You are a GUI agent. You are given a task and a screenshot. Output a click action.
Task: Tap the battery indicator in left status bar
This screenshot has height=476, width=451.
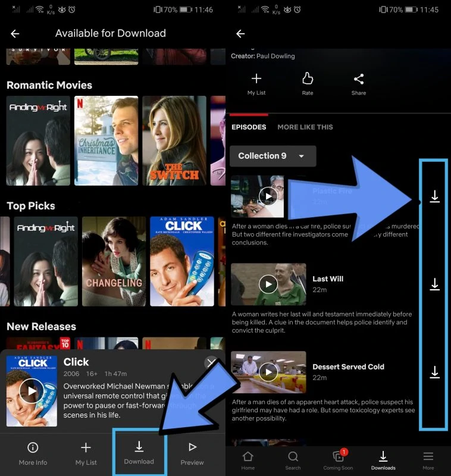186,10
